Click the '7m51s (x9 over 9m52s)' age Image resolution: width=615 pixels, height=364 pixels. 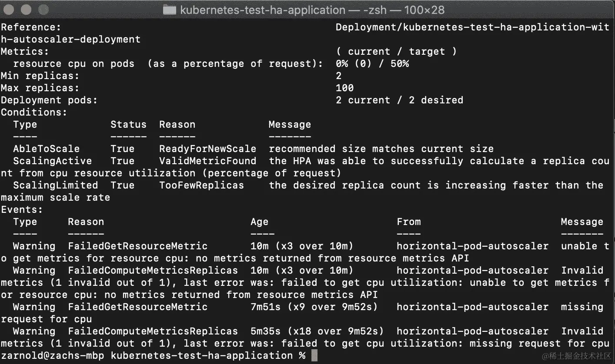(x=314, y=307)
